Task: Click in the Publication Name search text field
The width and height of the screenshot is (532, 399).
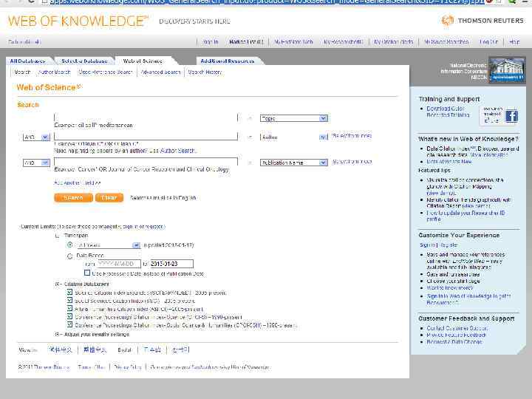Action: 146,162
